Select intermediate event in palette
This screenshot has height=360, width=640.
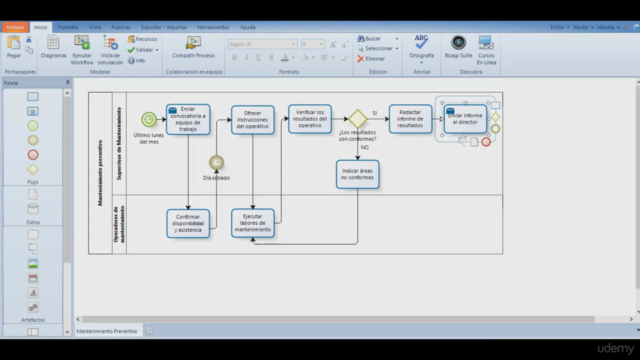tap(33, 140)
